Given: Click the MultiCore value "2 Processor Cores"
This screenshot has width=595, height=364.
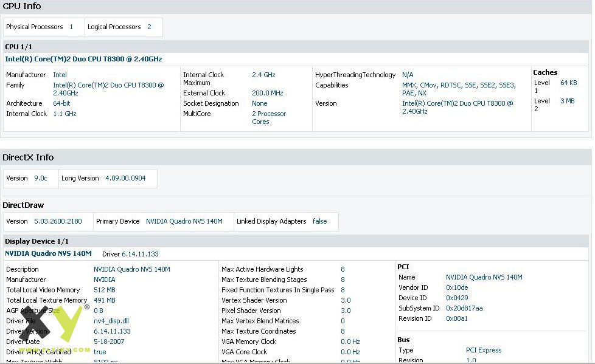Looking at the screenshot, I should point(269,117).
